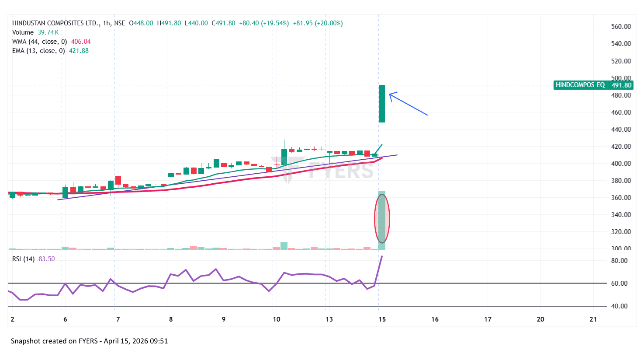644x350 pixels.
Task: Click date label 13 on time axis
Action: (x=329, y=319)
